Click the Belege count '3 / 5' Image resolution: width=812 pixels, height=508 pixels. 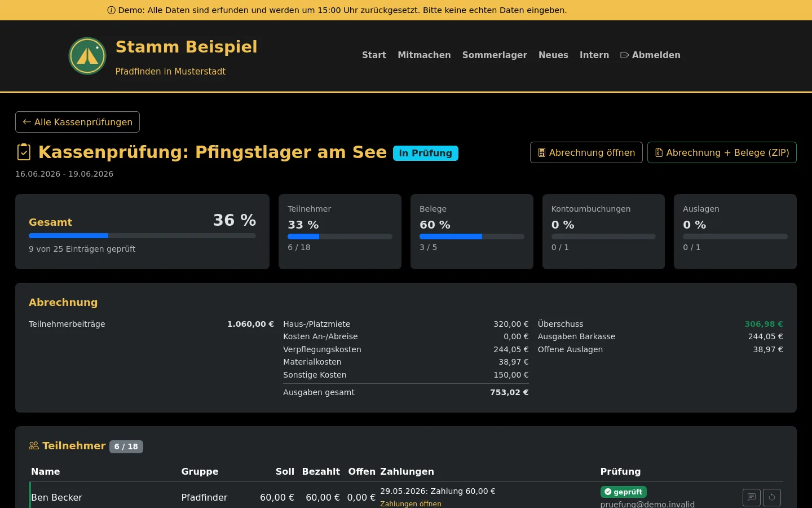[x=428, y=247]
